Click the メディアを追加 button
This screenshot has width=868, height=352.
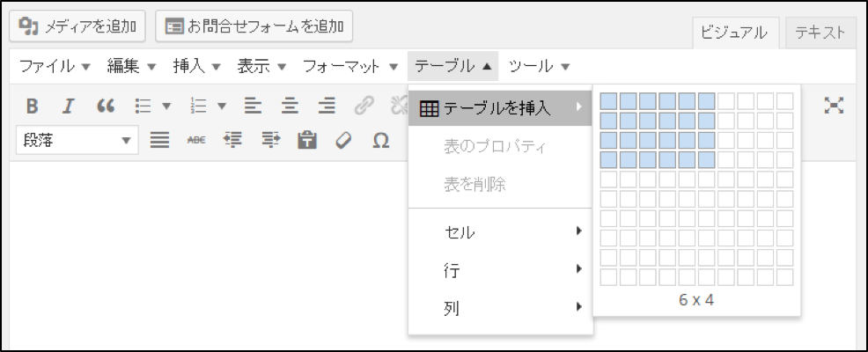tap(77, 26)
